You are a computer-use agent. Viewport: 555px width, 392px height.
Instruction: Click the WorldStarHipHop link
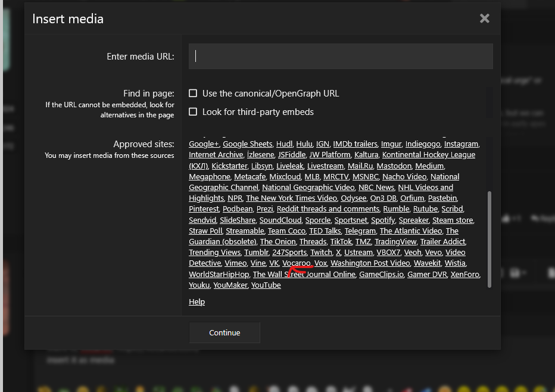click(219, 275)
